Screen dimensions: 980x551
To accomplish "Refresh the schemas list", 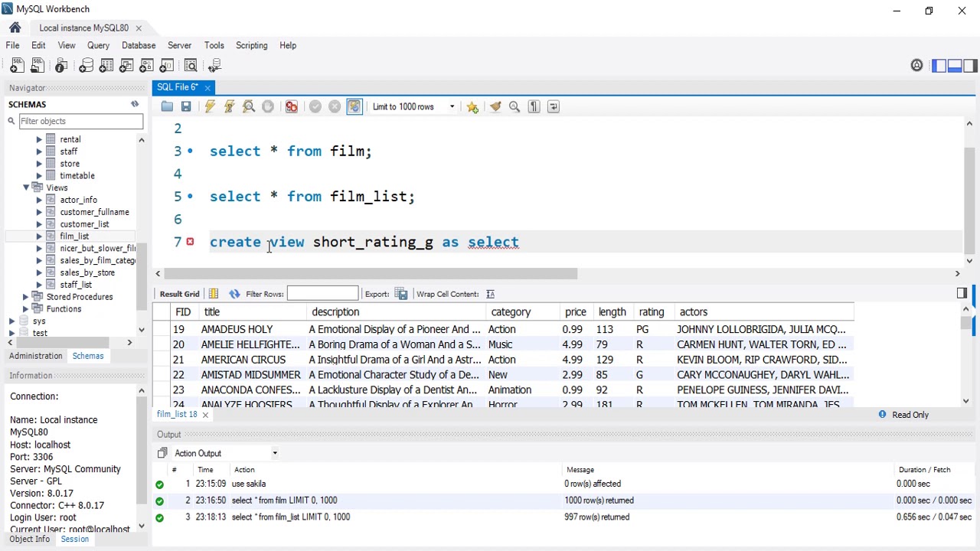I will (135, 104).
